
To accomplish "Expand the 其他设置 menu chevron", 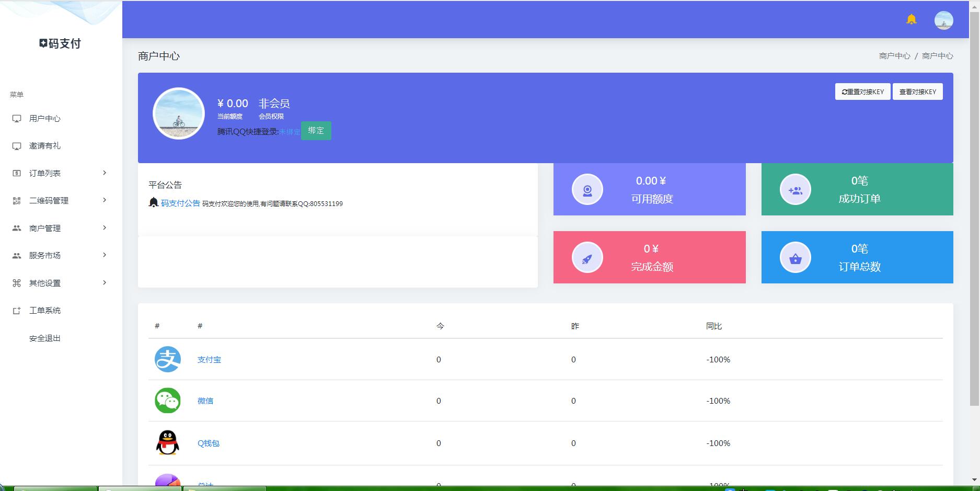I will [x=105, y=283].
